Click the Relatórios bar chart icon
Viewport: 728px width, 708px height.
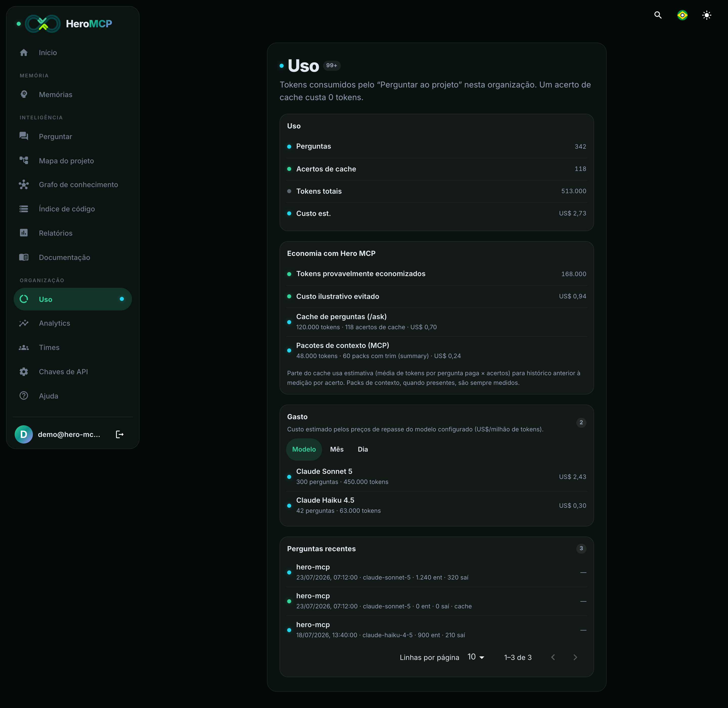click(x=24, y=233)
